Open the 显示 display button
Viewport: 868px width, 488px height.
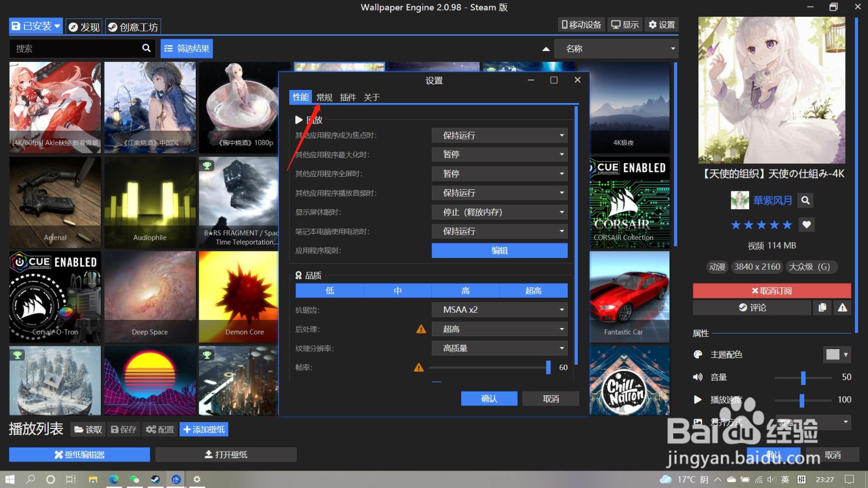pos(625,24)
